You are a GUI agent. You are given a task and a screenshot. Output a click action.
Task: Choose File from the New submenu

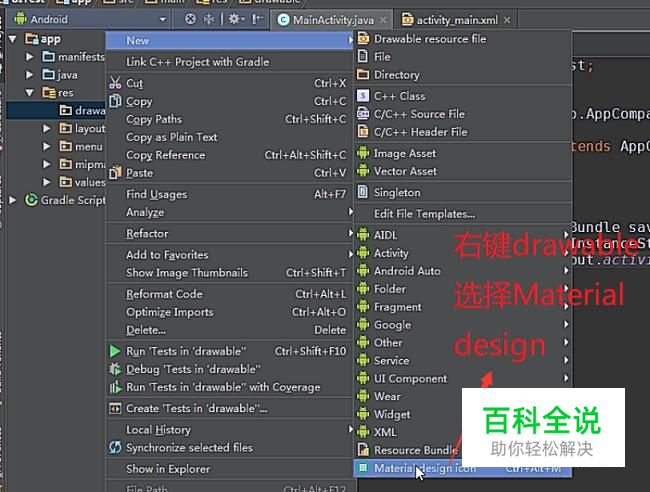463,57
